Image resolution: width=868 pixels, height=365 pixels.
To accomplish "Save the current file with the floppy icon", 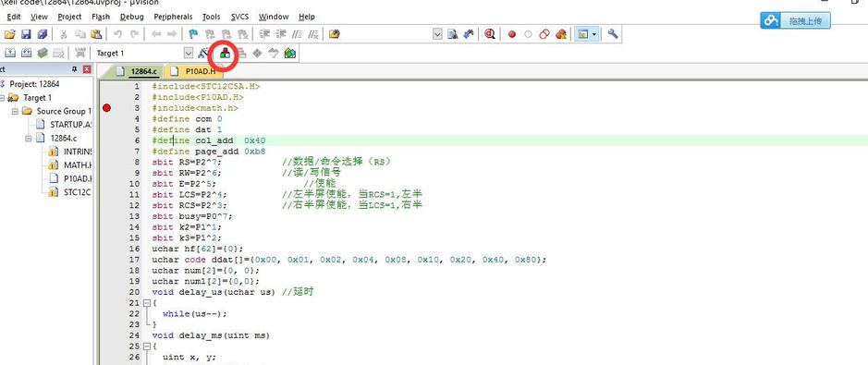I will click(26, 34).
